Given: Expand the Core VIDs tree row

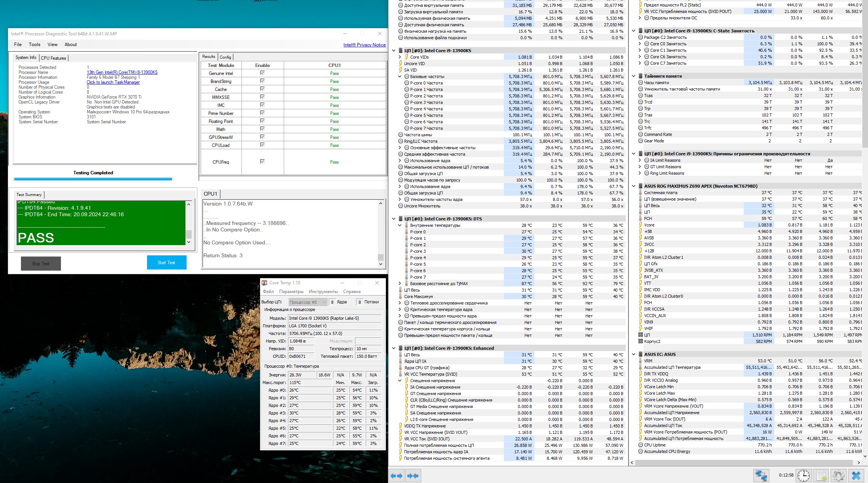Looking at the screenshot, I should [x=400, y=57].
